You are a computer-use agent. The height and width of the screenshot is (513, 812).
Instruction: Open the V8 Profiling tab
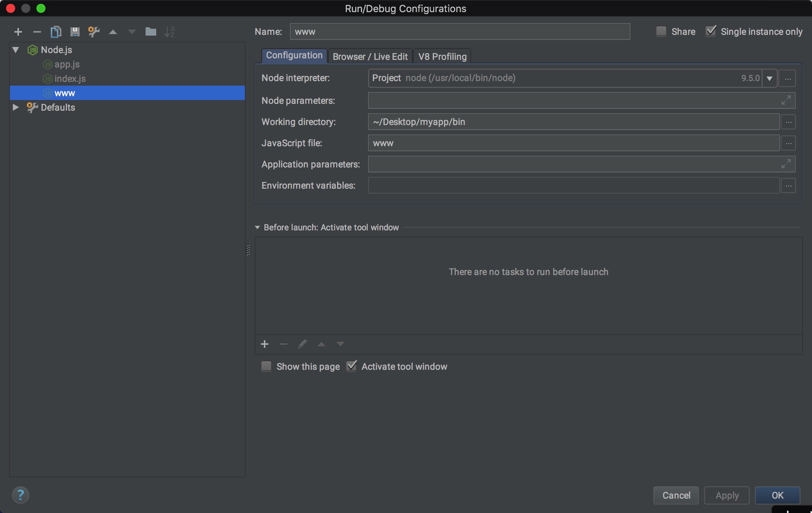coord(442,56)
